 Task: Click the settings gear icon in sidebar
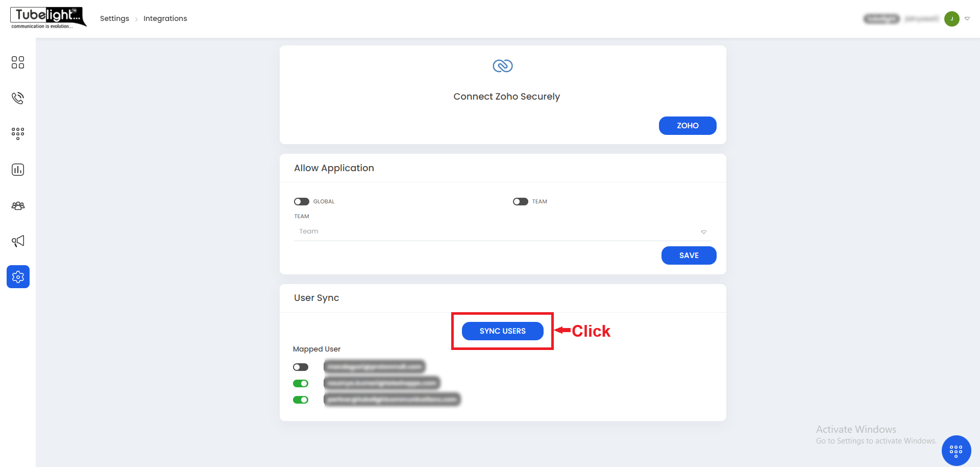(x=18, y=277)
